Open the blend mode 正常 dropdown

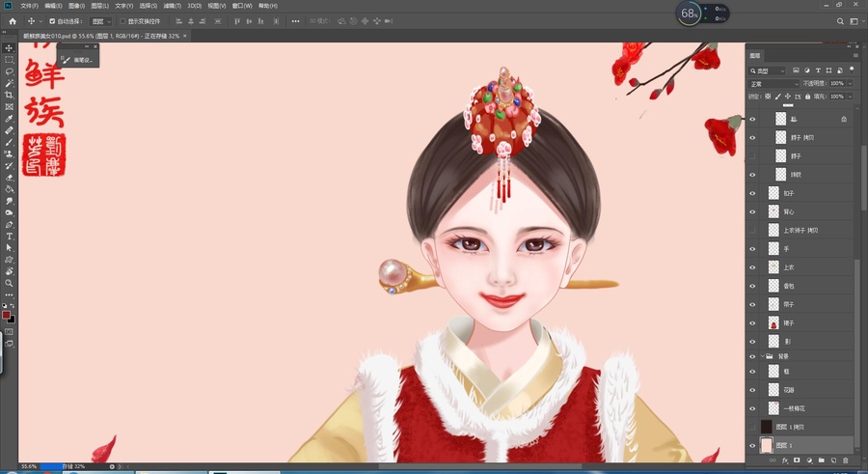tap(773, 84)
